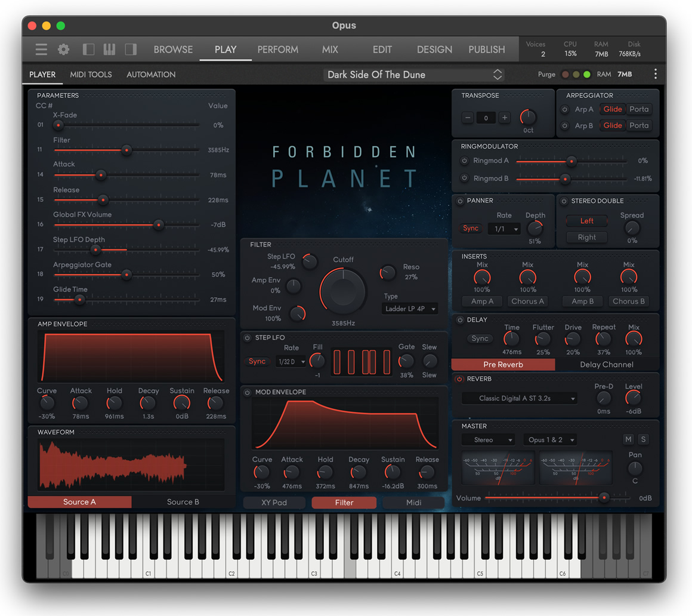Screen dimensions: 692x616
Task: Switch to the PERFORM tab
Action: (277, 50)
